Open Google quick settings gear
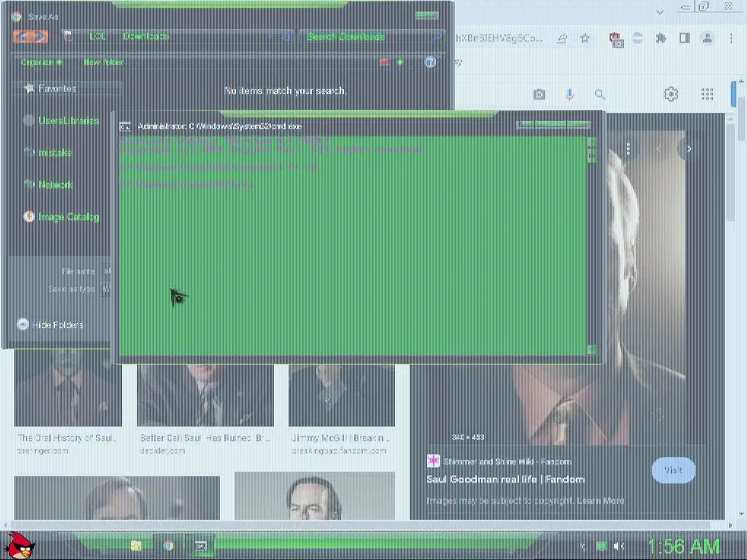 pos(671,94)
